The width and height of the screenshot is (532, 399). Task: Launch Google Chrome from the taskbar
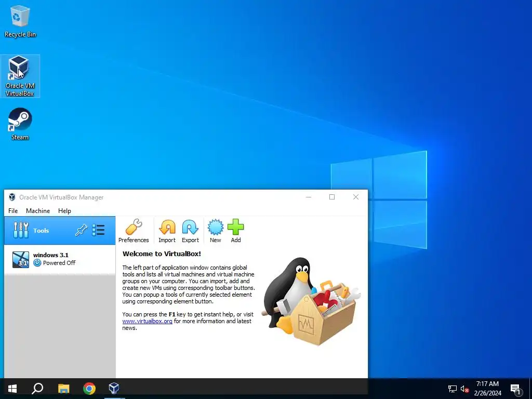(x=89, y=389)
